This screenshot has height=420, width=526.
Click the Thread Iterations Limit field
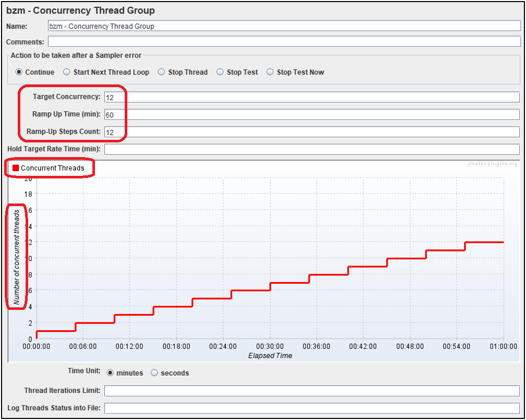point(312,391)
